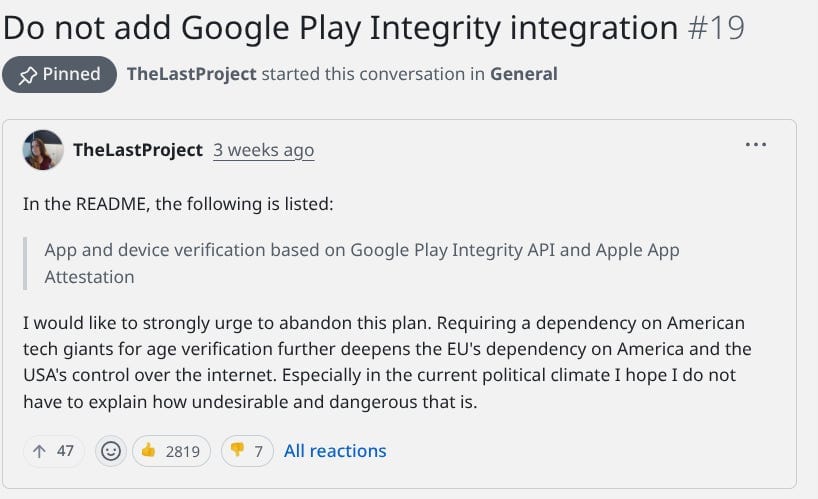View All reactions link
Image resolution: width=818 pixels, height=499 pixels.
[335, 451]
